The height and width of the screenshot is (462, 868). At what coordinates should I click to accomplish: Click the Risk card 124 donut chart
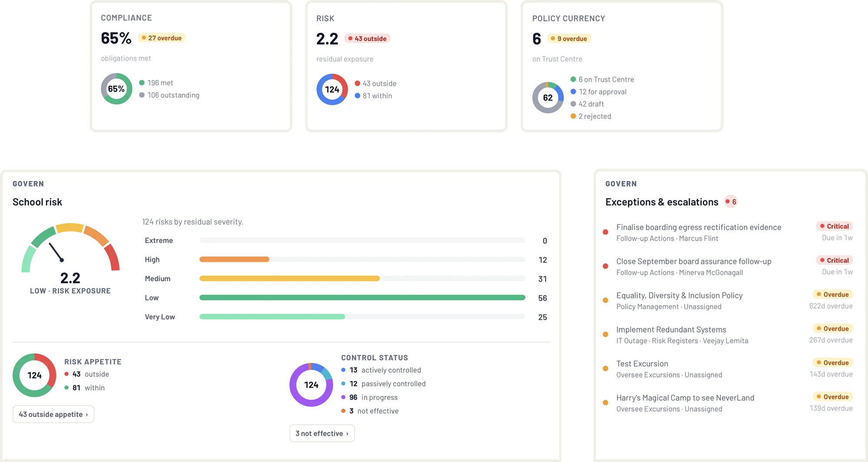click(x=332, y=89)
